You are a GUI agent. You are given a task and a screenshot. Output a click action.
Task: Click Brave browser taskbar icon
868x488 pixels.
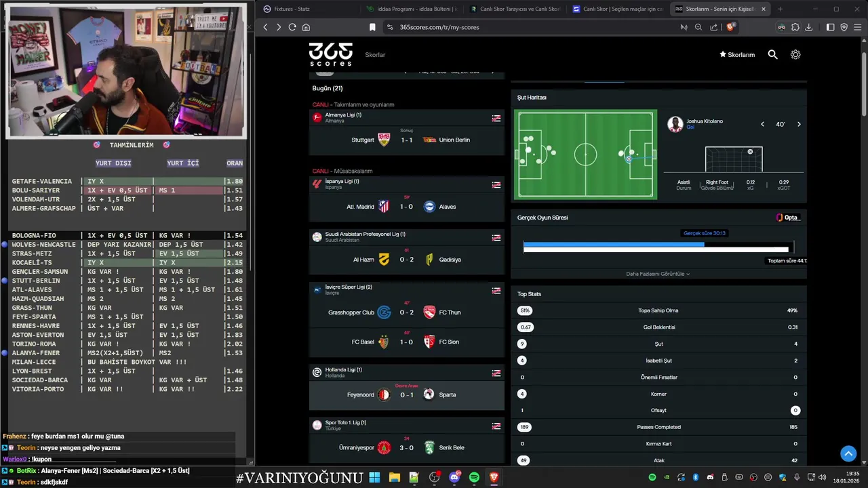pos(494,477)
